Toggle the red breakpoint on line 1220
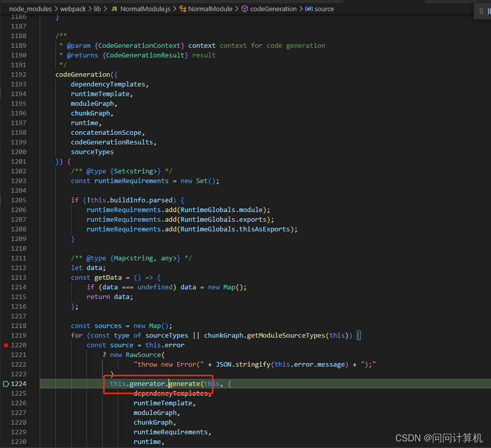Image resolution: width=491 pixels, height=448 pixels. [6, 345]
